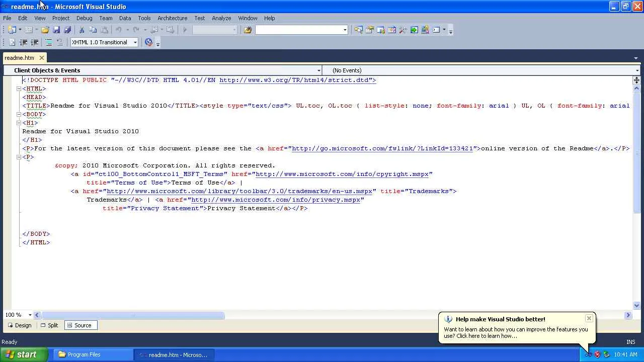Click the horizontal scrollbar thumb
This screenshot has width=644, height=362.
[133, 315]
